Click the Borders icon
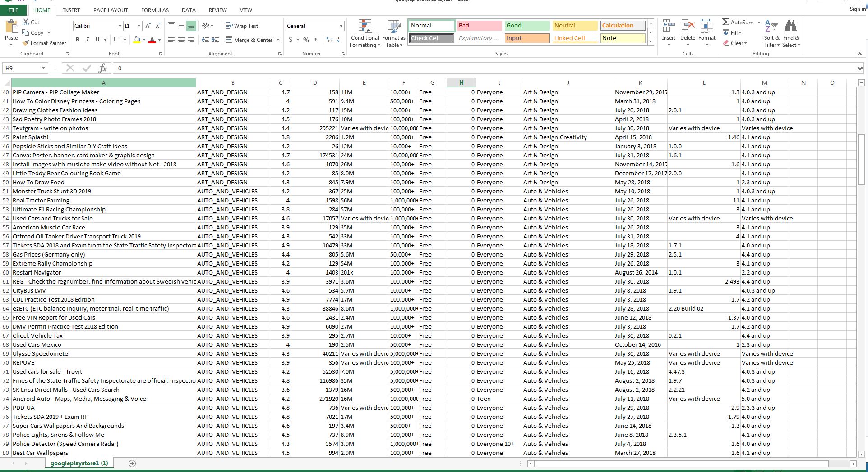Screen dimensions: 868x472 pos(117,40)
